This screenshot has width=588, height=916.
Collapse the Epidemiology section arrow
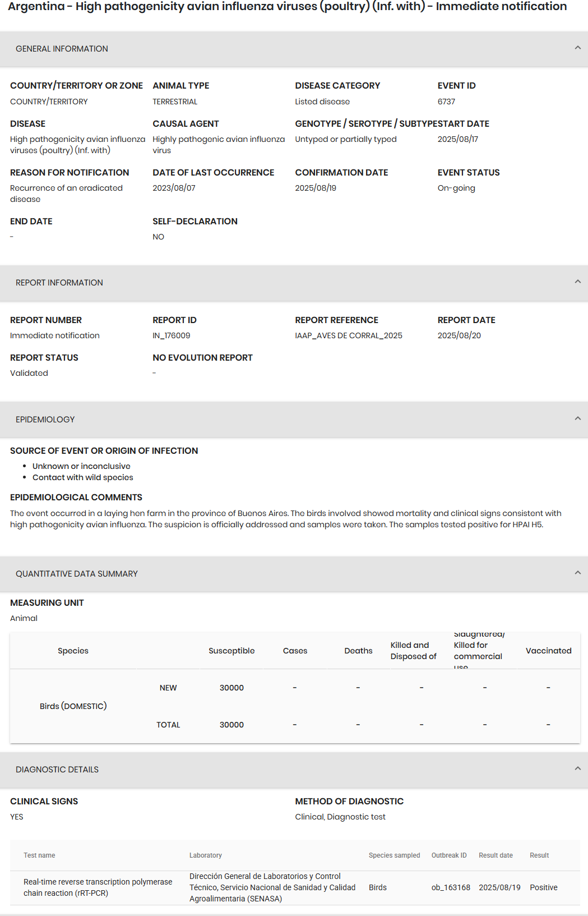[x=577, y=419]
